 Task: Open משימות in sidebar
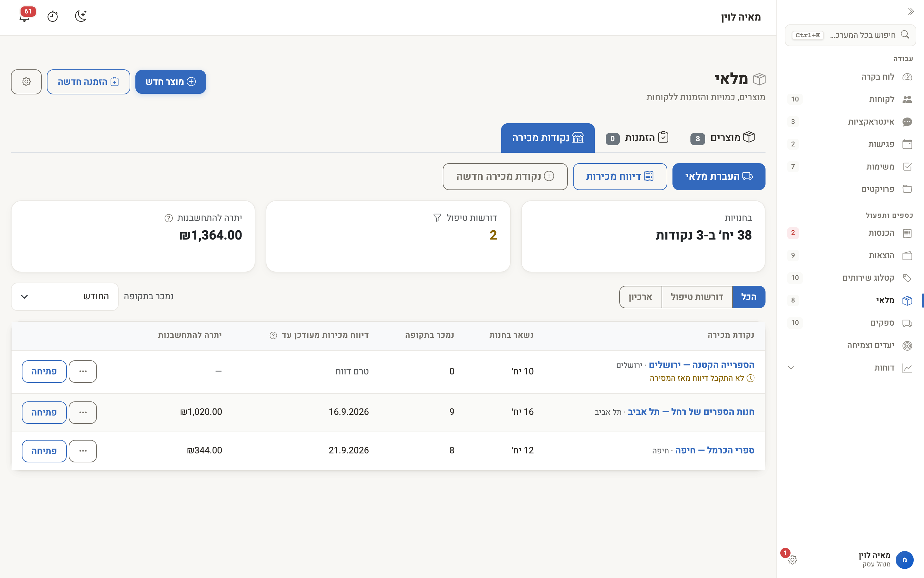pos(850,167)
